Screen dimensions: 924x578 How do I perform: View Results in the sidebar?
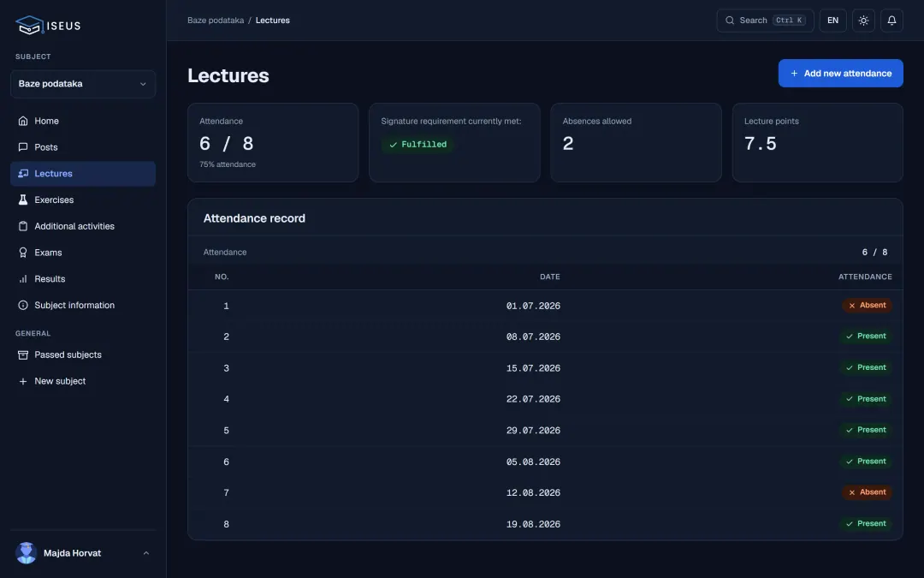(x=83, y=279)
